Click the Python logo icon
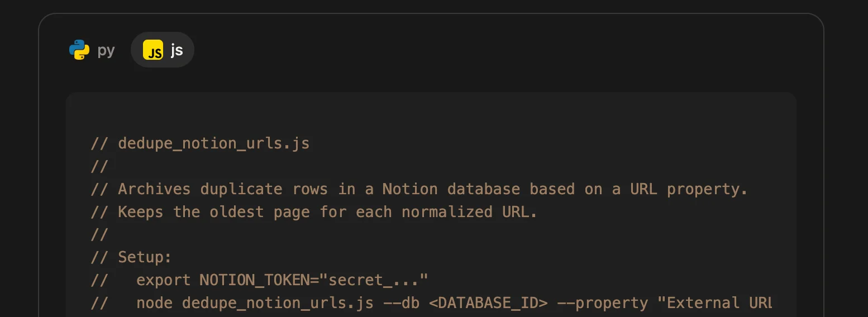The image size is (868, 317). pos(79,50)
